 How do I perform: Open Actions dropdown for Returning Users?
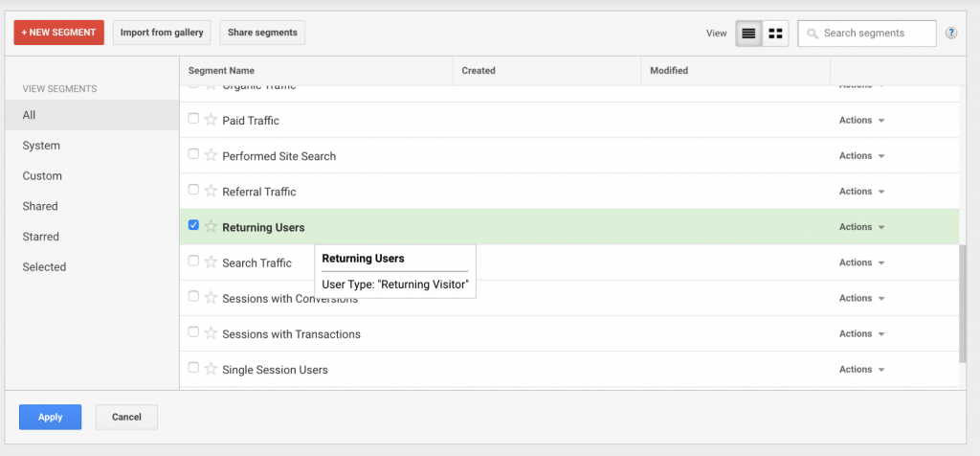[x=862, y=227]
